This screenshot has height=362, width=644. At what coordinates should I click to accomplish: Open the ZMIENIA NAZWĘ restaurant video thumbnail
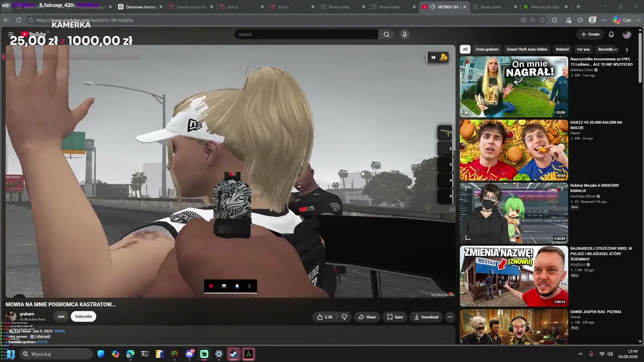tap(514, 276)
